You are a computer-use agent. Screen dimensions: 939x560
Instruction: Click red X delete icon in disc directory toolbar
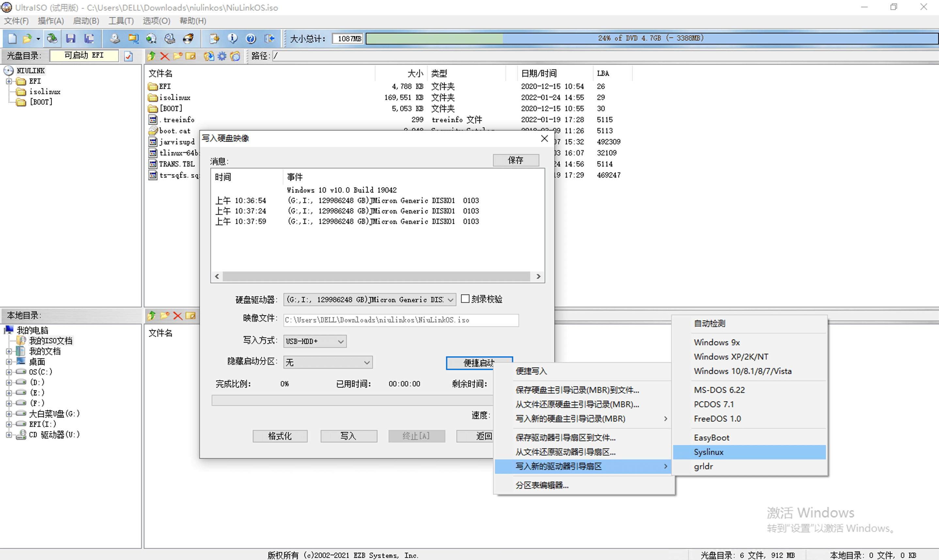coord(165,56)
